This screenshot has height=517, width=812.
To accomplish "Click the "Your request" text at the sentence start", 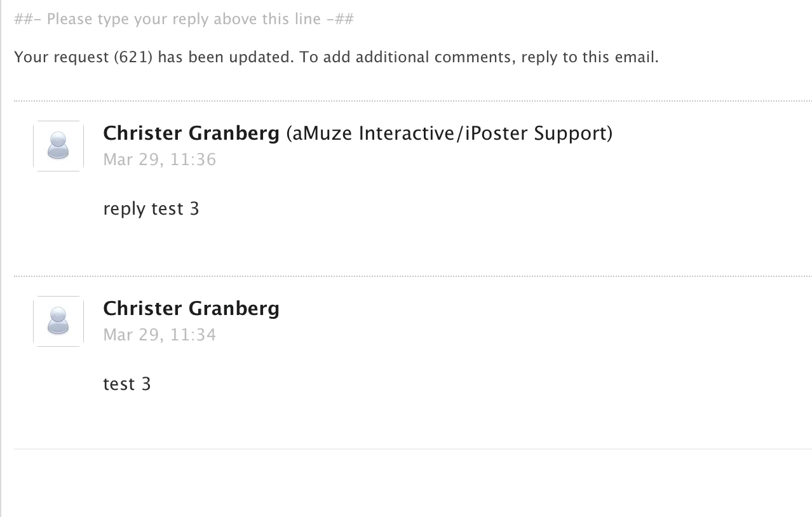I will pos(62,57).
